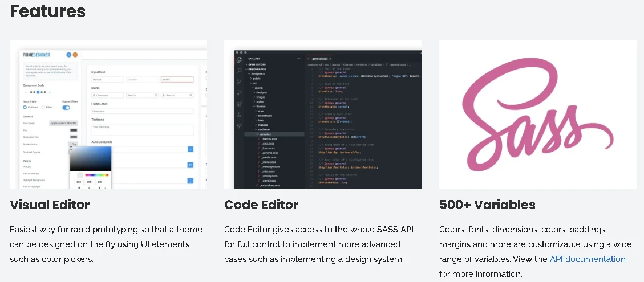Open the Run and Debug icon
This screenshot has width=644, height=282.
pyautogui.click(x=239, y=93)
